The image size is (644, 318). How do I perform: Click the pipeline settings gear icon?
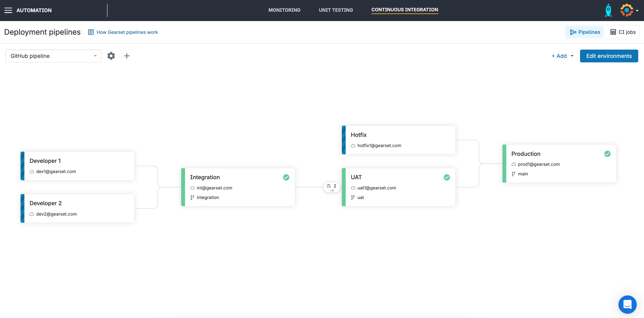pyautogui.click(x=111, y=56)
